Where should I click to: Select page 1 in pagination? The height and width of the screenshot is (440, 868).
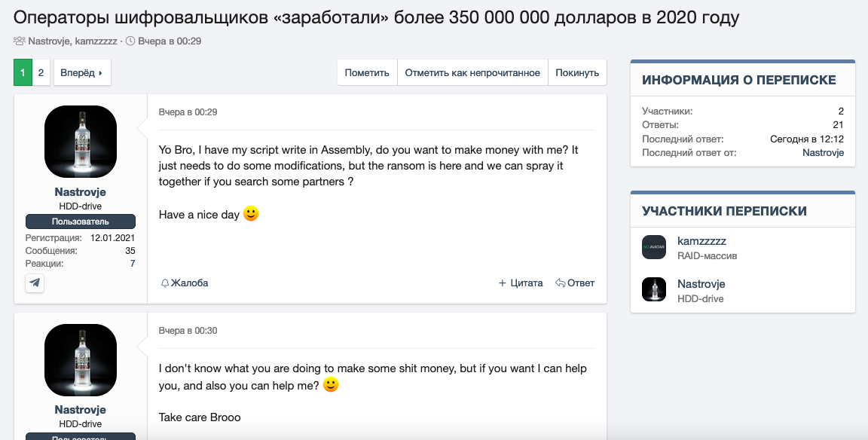[23, 73]
